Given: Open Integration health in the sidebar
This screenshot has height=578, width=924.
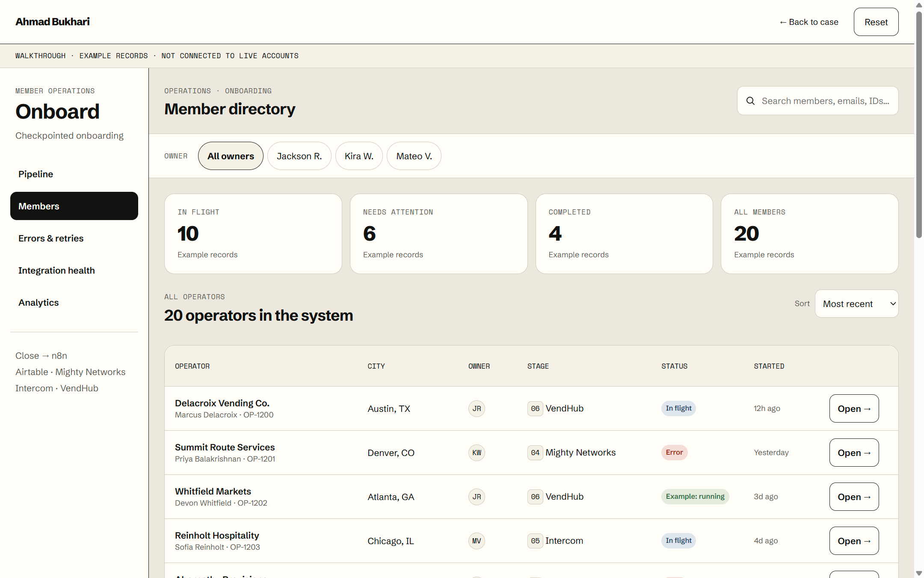Looking at the screenshot, I should [74, 270].
